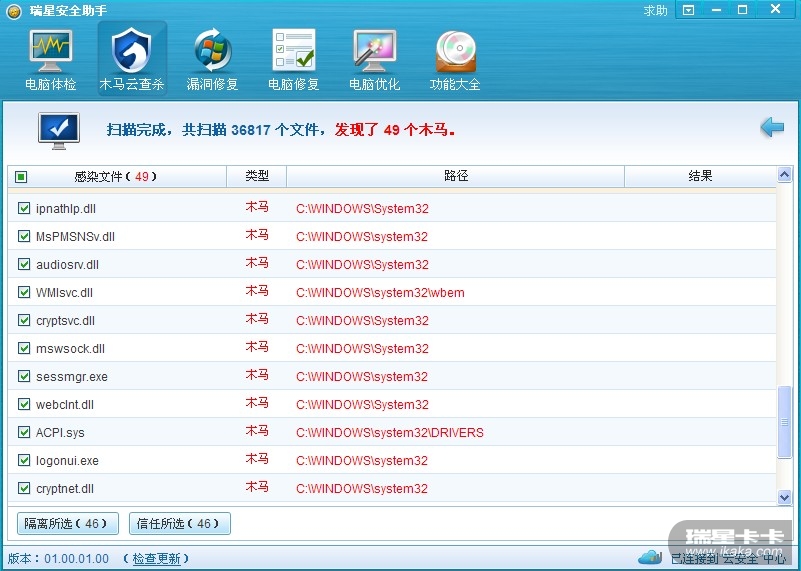Select the MsPMSNSv.dll file name
The width and height of the screenshot is (801, 571).
75,237
